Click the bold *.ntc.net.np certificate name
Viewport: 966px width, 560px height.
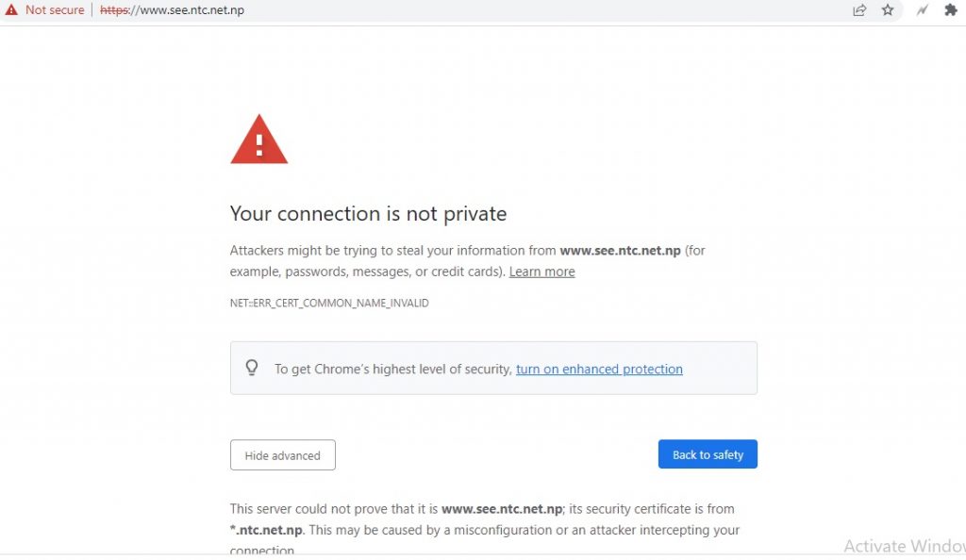(266, 530)
